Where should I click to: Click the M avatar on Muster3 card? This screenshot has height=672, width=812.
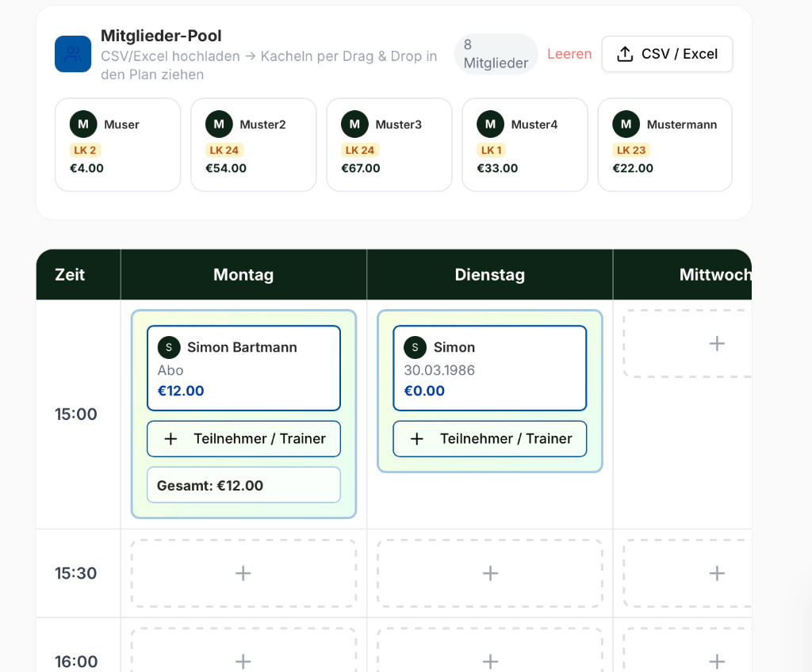click(x=354, y=124)
